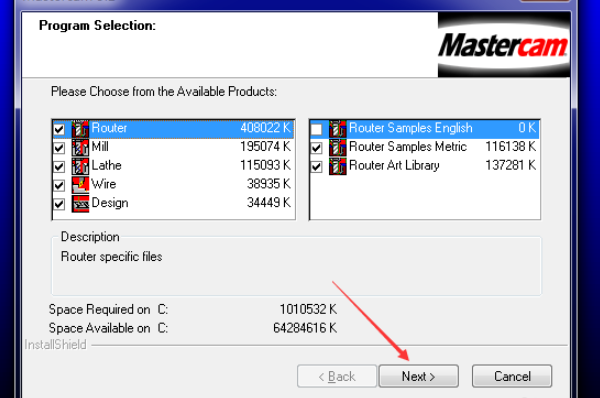Click the 195074 K size value
The height and width of the screenshot is (398, 600).
point(266,147)
